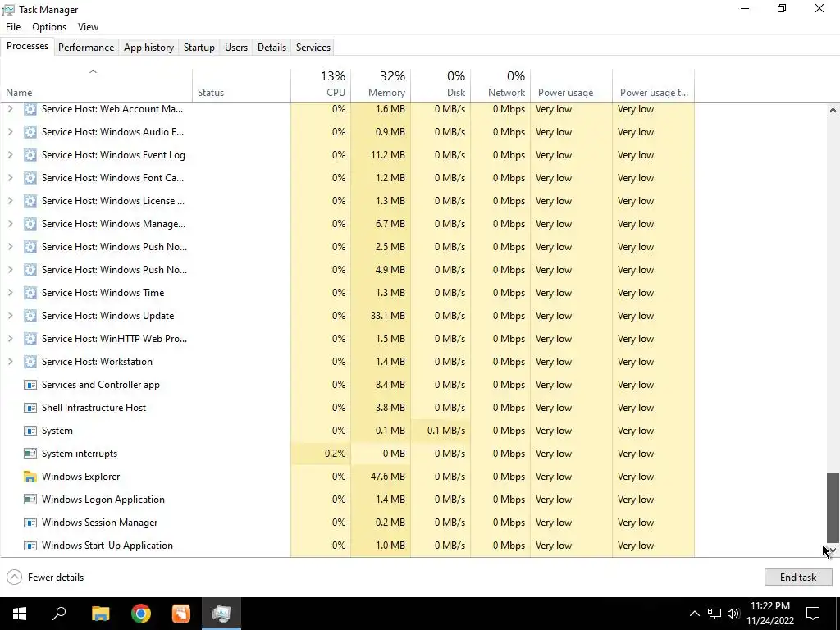Click the scrollbar up arrow
This screenshot has height=630, width=840.
coord(833,110)
